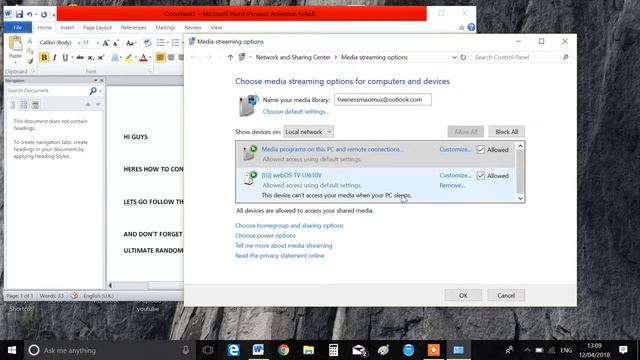Image resolution: width=640 pixels, height=360 pixels.
Task: Click Cancel in Media streaming options
Action: [506, 296]
